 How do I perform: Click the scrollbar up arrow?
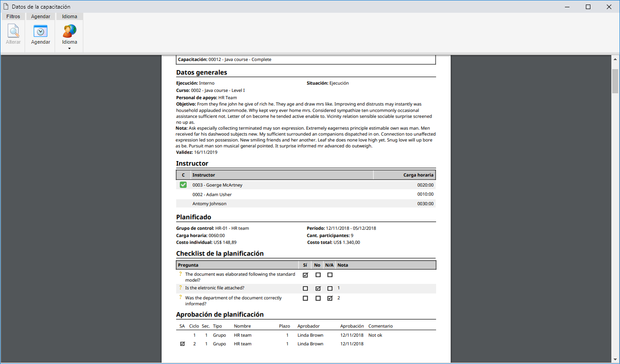tap(615, 60)
